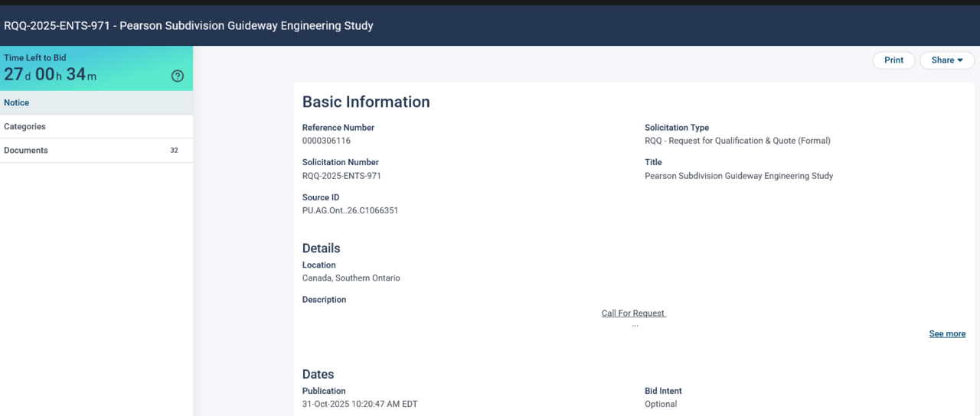Screen dimensions: 980x416
Task: Expand the description with See more
Action: click(947, 333)
